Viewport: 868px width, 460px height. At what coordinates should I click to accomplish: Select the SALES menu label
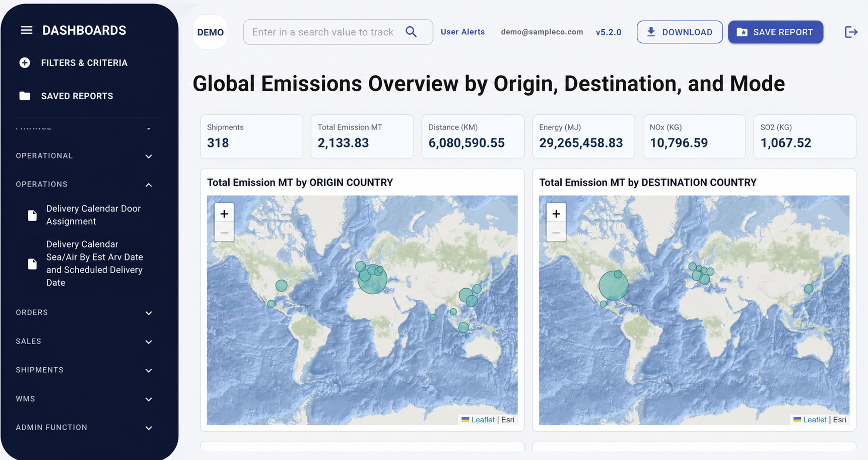tap(29, 341)
